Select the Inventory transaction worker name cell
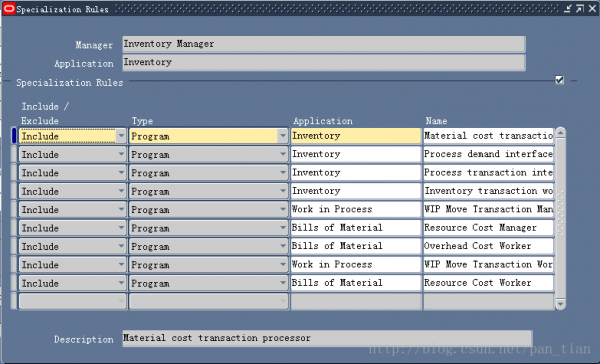600x364 pixels. (488, 191)
